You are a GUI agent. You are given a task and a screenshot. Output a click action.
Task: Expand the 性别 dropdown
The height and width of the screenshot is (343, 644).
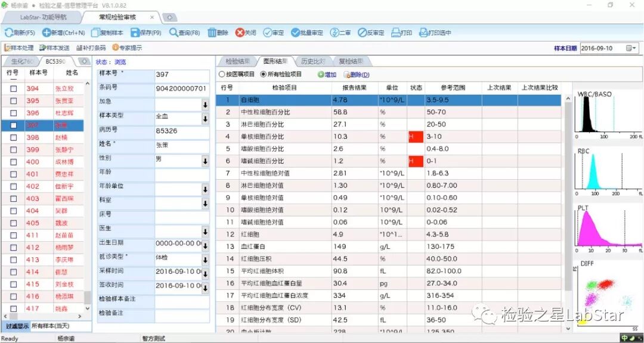click(205, 161)
